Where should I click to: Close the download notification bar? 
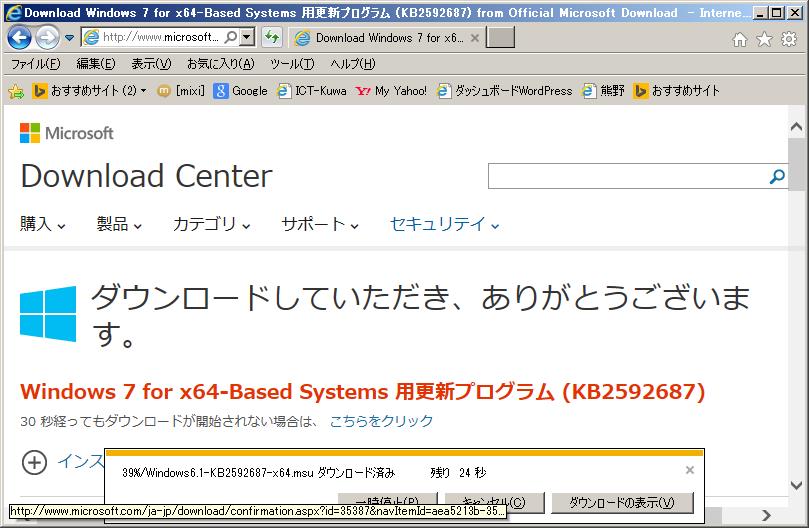tap(690, 470)
